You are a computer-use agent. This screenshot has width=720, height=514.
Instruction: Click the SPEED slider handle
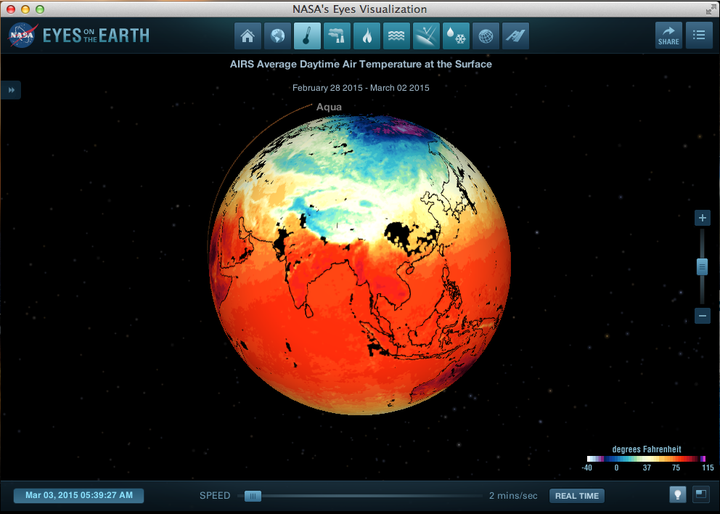tap(253, 496)
